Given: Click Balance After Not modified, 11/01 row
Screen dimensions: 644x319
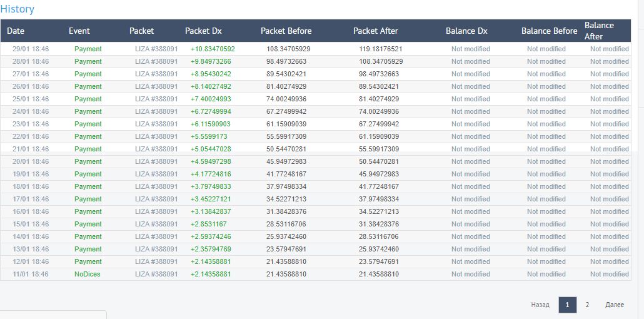Looking at the screenshot, I should [610, 274].
